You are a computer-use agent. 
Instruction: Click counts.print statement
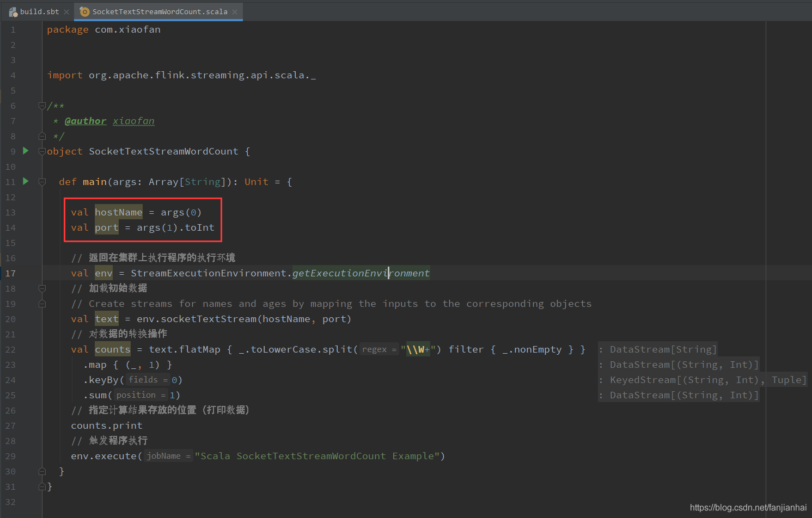[x=107, y=425]
